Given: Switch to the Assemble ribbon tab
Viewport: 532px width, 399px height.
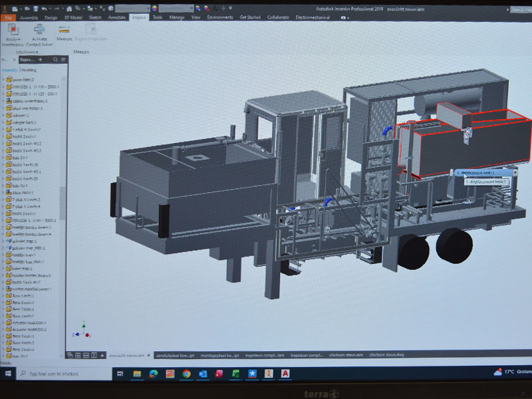Looking at the screenshot, I should [29, 18].
